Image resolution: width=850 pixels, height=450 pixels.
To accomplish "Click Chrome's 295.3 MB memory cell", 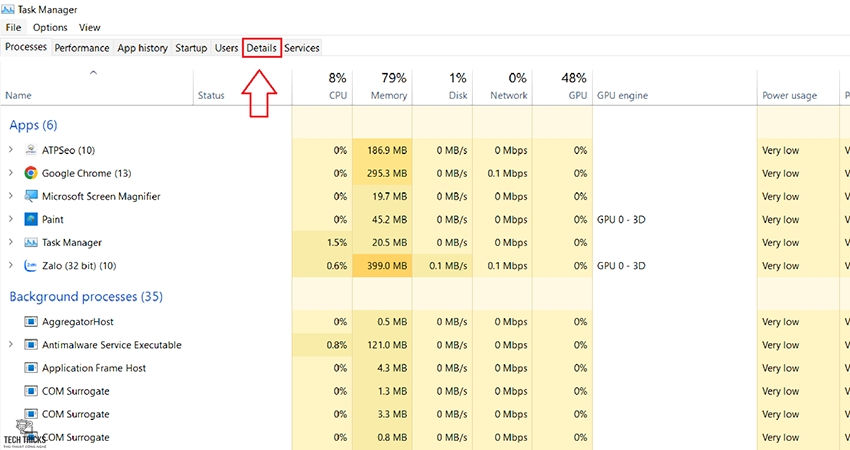I will coord(382,173).
